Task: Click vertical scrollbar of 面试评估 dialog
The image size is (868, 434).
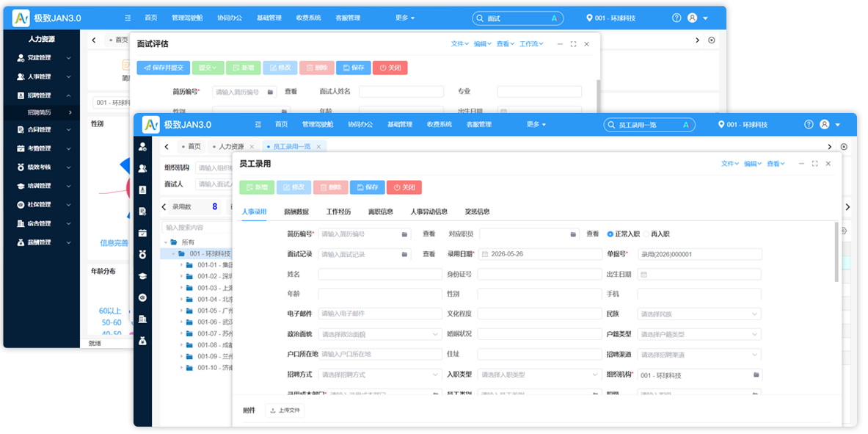Action: click(x=598, y=97)
